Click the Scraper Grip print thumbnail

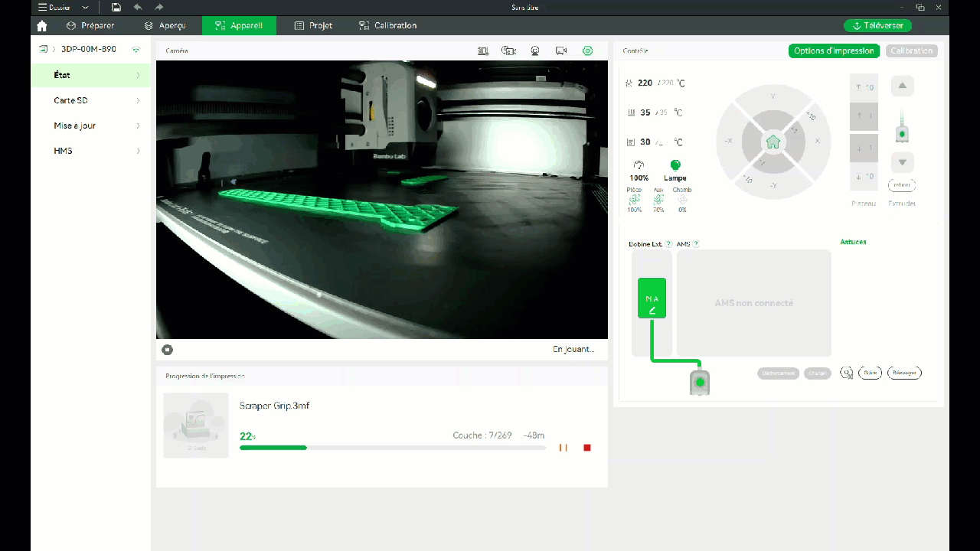[196, 425]
